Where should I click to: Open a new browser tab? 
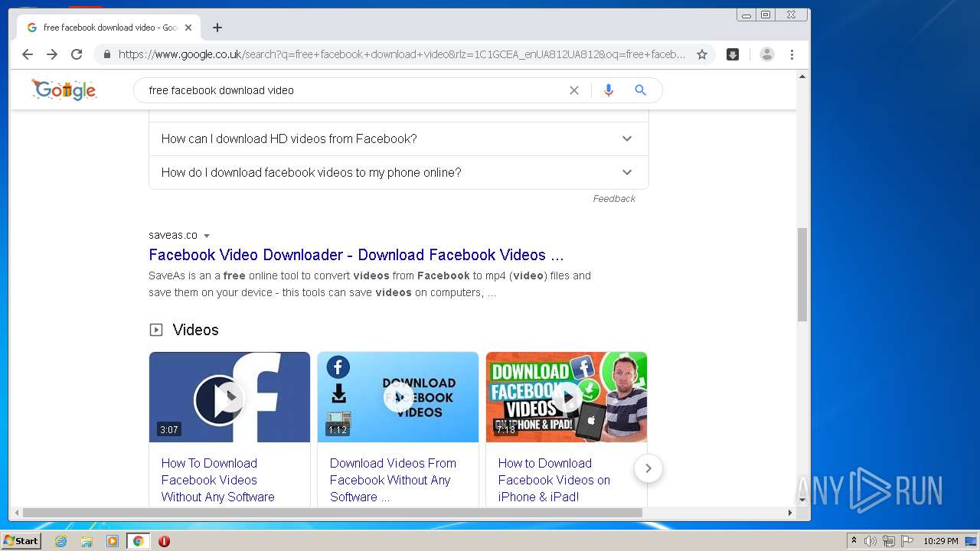(217, 28)
